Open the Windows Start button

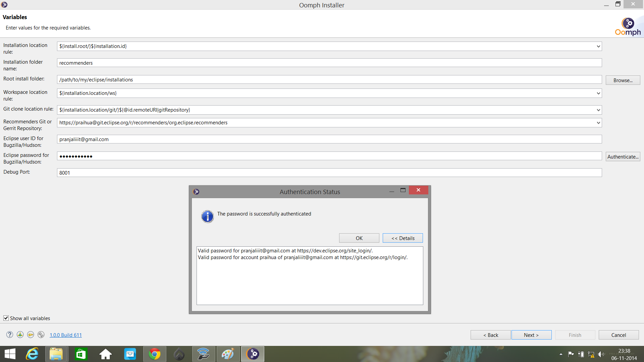[x=10, y=354]
